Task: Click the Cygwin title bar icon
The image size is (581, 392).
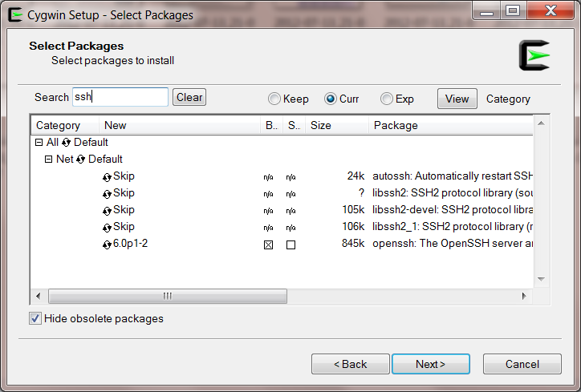Action: point(14,14)
